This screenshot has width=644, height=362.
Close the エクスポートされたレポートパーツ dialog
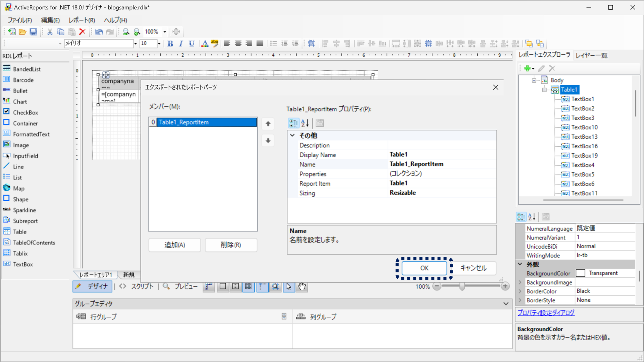(x=495, y=87)
